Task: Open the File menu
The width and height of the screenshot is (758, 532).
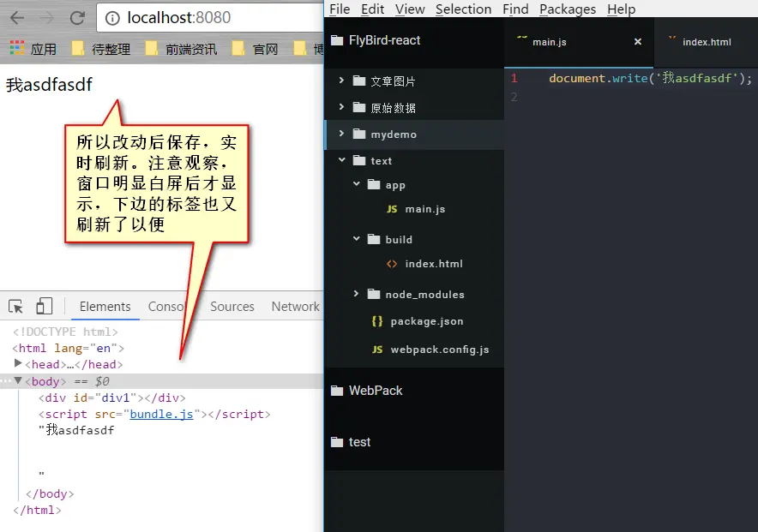Action: point(340,9)
